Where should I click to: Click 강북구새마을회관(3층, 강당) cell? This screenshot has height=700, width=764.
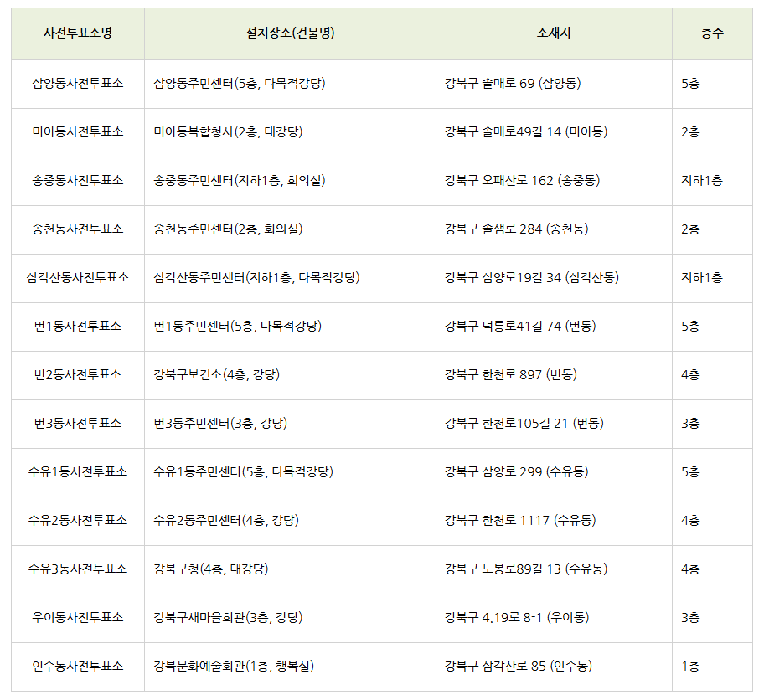pos(228,617)
